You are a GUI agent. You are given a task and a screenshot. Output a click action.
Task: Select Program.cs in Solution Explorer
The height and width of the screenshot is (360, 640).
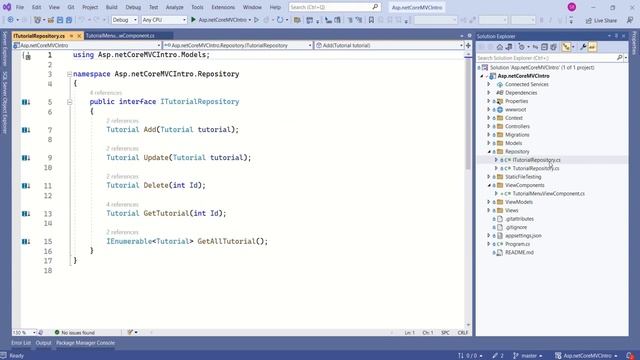(x=517, y=244)
